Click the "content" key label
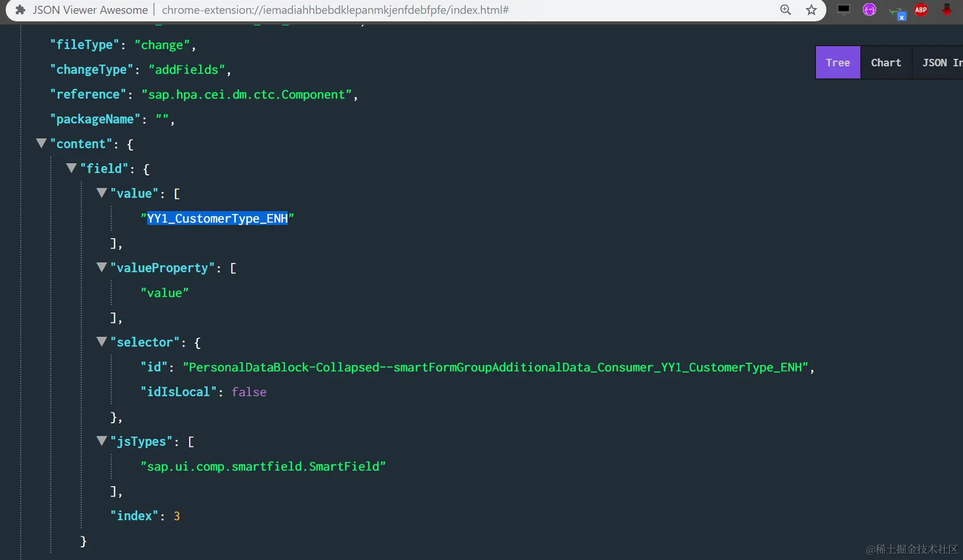 click(x=81, y=144)
